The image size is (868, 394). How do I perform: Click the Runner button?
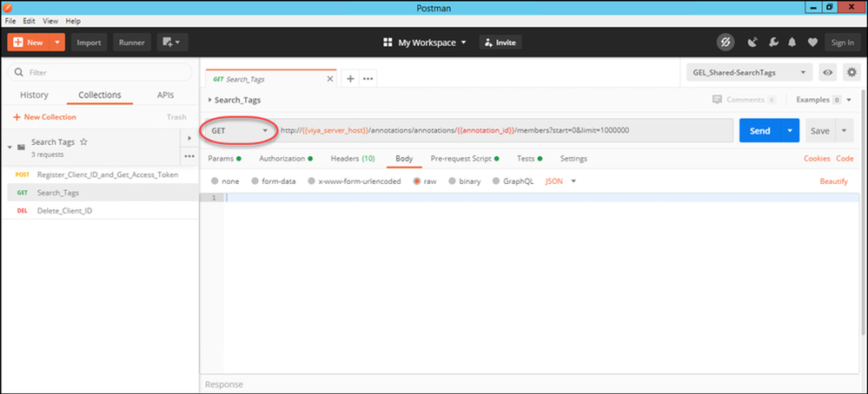click(x=132, y=43)
